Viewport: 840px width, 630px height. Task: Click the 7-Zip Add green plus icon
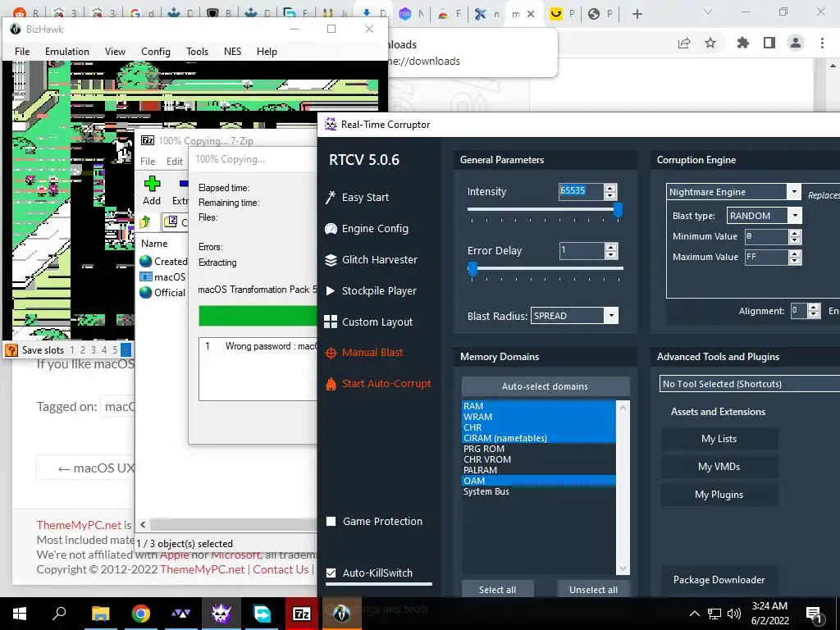click(x=152, y=184)
